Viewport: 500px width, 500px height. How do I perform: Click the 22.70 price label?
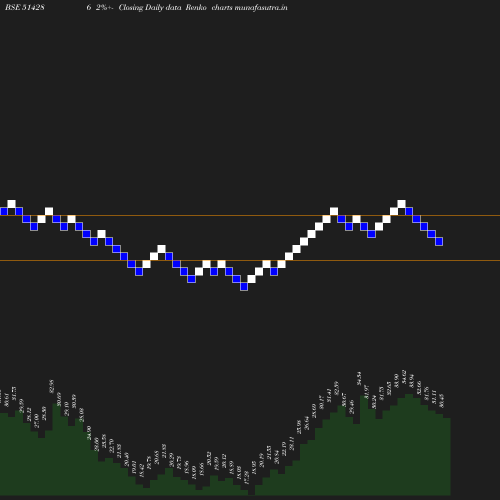112,446
